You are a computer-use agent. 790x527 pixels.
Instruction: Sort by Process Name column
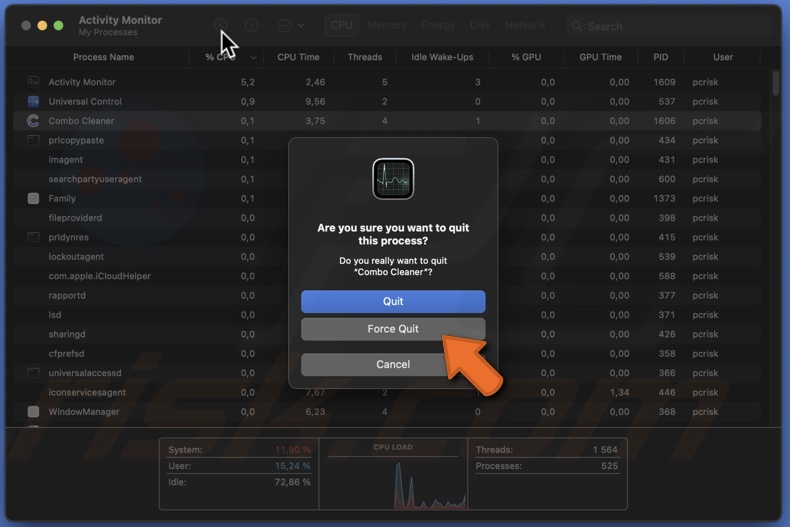pos(103,57)
